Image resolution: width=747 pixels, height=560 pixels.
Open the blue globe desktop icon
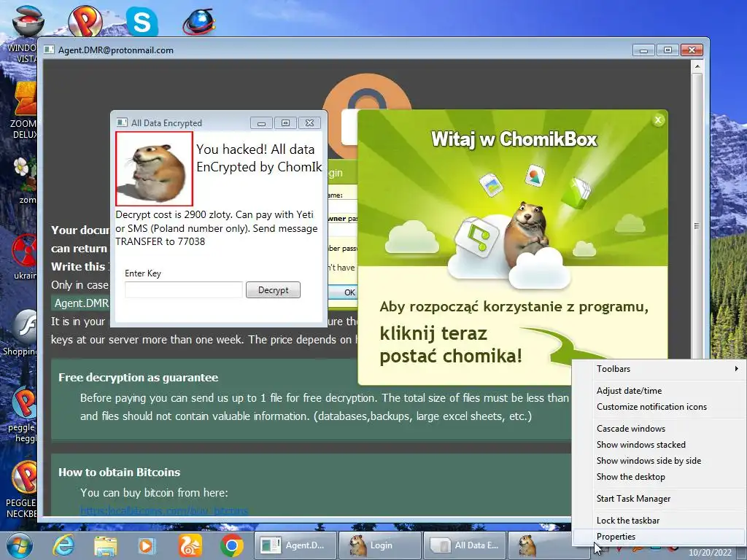point(199,21)
